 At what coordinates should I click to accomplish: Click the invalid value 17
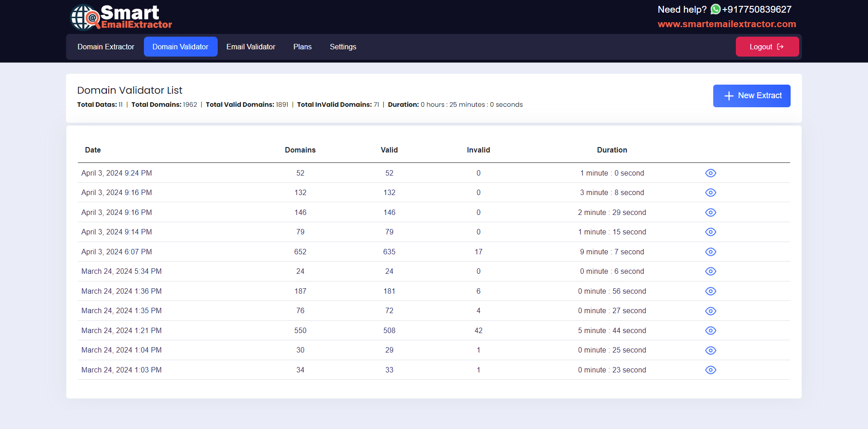478,252
